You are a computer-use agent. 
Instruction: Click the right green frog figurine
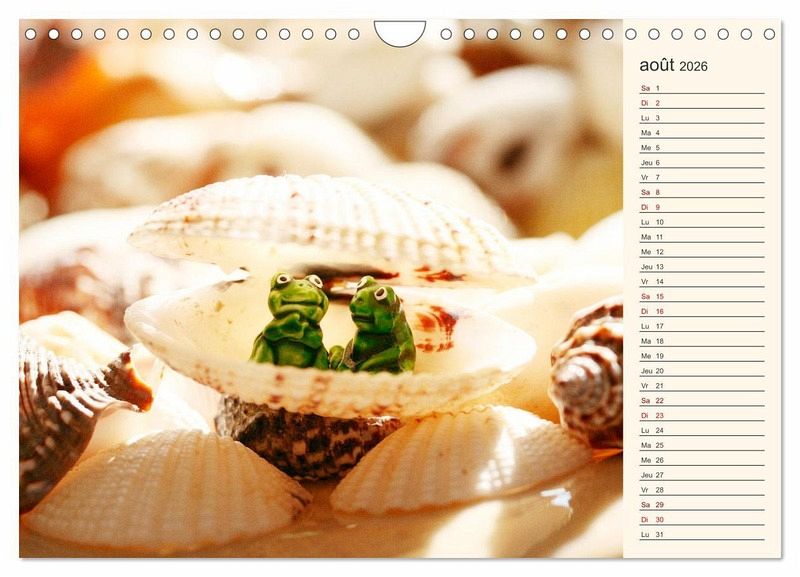point(378,326)
